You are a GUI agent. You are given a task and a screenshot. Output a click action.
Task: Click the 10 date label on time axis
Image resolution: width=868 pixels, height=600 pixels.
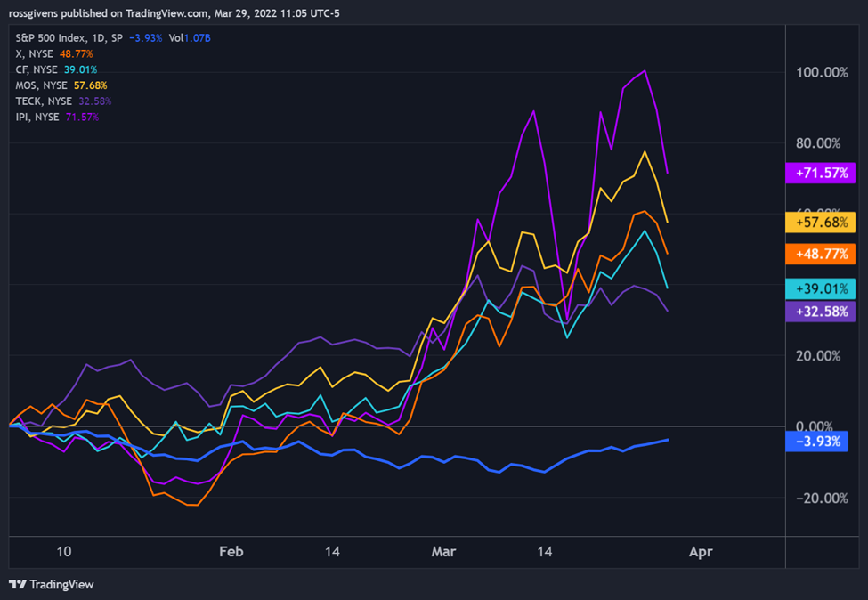64,552
